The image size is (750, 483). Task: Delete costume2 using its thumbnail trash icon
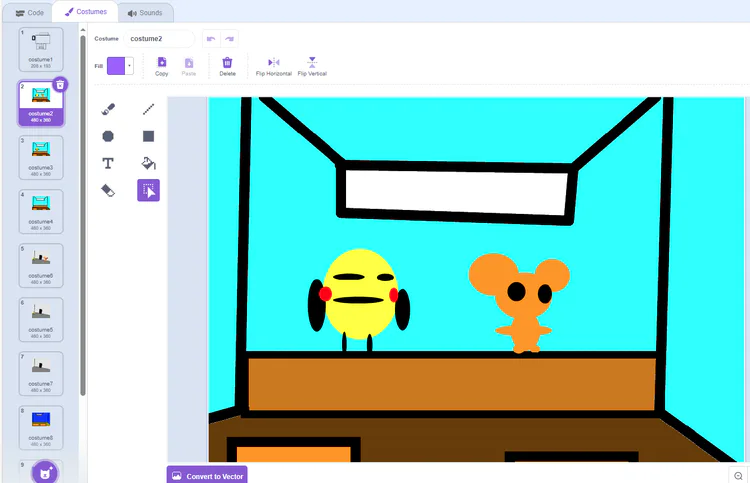60,85
